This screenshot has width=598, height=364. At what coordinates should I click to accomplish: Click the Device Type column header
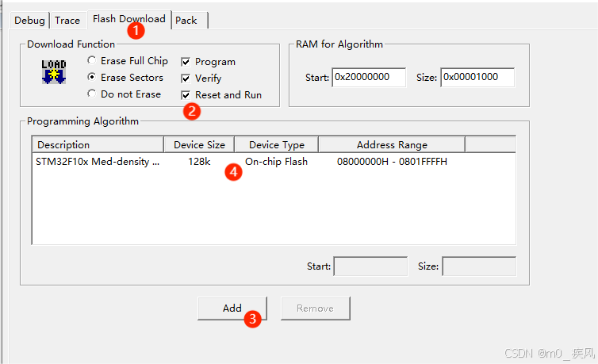(x=277, y=145)
